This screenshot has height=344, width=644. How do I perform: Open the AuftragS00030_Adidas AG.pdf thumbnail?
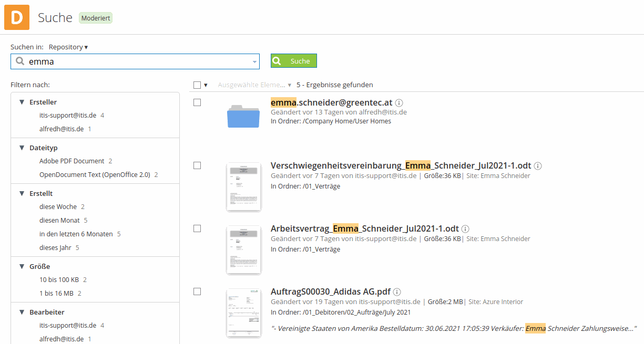[x=244, y=313]
